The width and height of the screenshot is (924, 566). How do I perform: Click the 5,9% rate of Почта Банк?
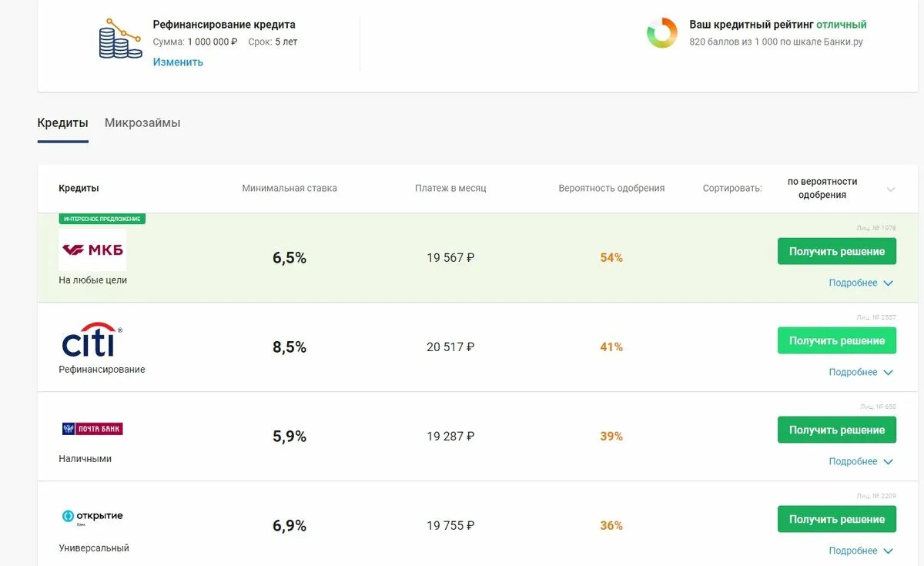(290, 437)
